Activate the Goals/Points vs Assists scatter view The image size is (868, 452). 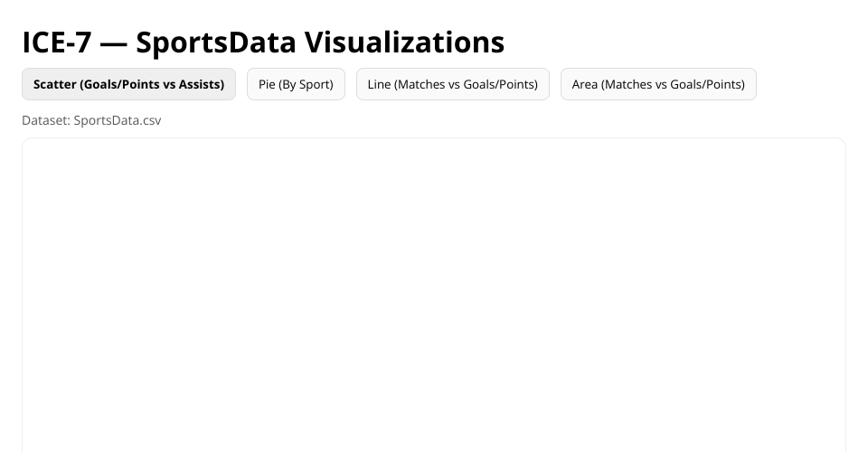[x=128, y=84]
